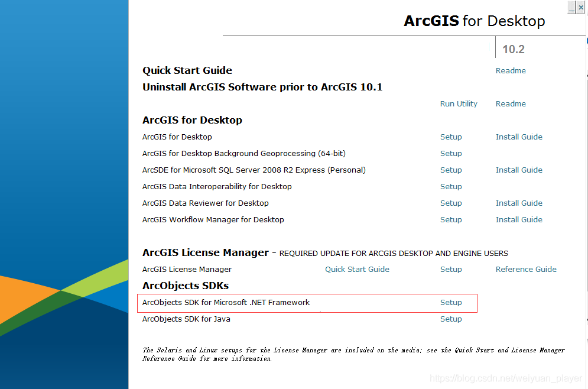This screenshot has width=588, height=389.
Task: Open Install Guide for ArcGIS for Desktop
Action: 519,137
